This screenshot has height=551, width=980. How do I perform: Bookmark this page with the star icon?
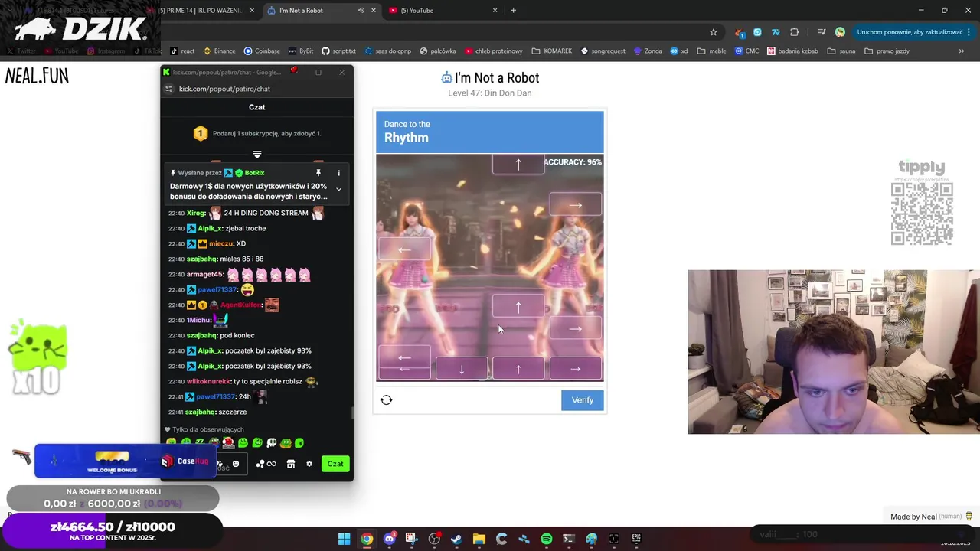[x=714, y=32]
